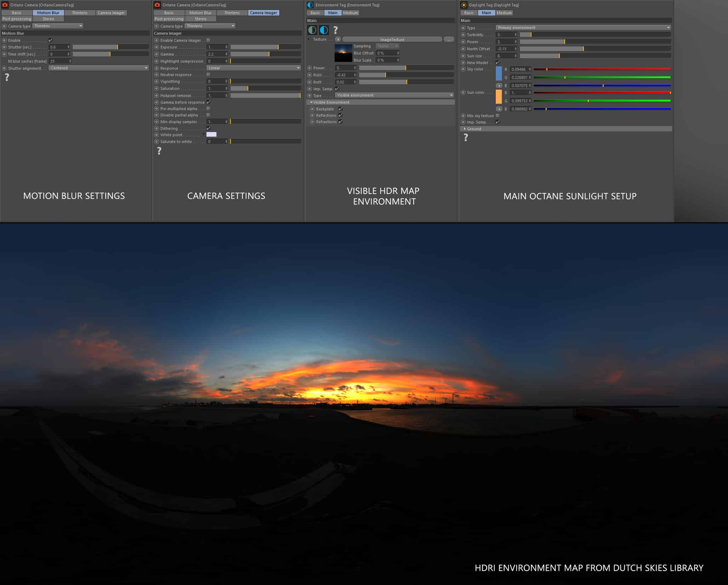Uncheck the Backplate checkbox
The image size is (728, 585).
click(340, 109)
